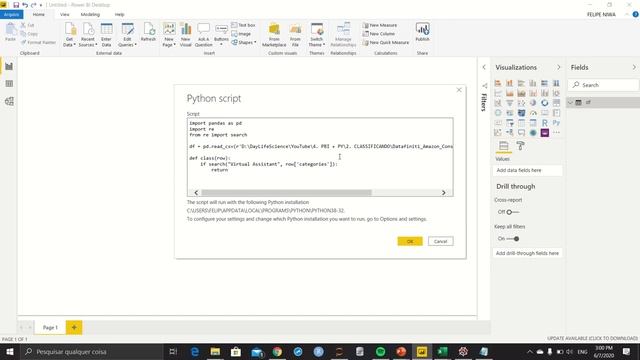The height and width of the screenshot is (360, 640).
Task: Click Cancel in Python script dialog
Action: [x=440, y=241]
